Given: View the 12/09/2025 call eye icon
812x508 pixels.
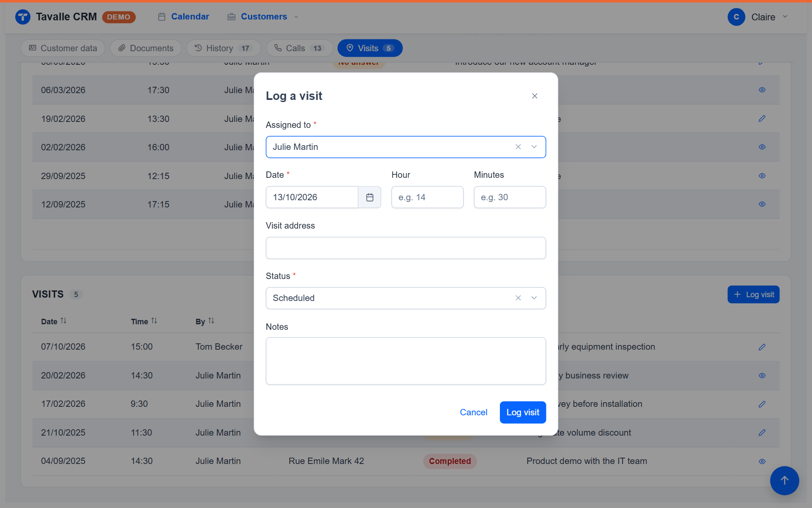Looking at the screenshot, I should (x=762, y=204).
